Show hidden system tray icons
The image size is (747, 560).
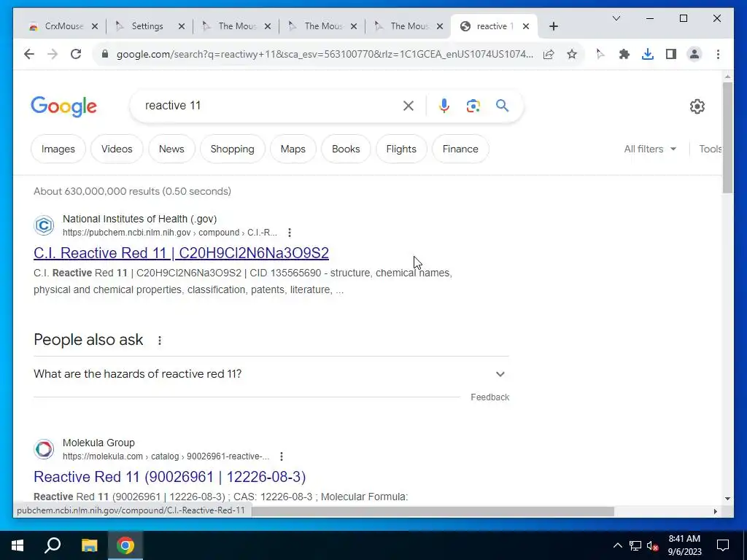coord(617,545)
